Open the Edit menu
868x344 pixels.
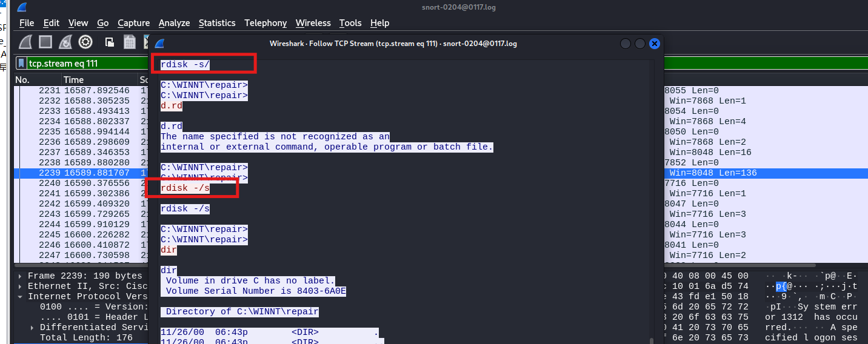pyautogui.click(x=52, y=23)
